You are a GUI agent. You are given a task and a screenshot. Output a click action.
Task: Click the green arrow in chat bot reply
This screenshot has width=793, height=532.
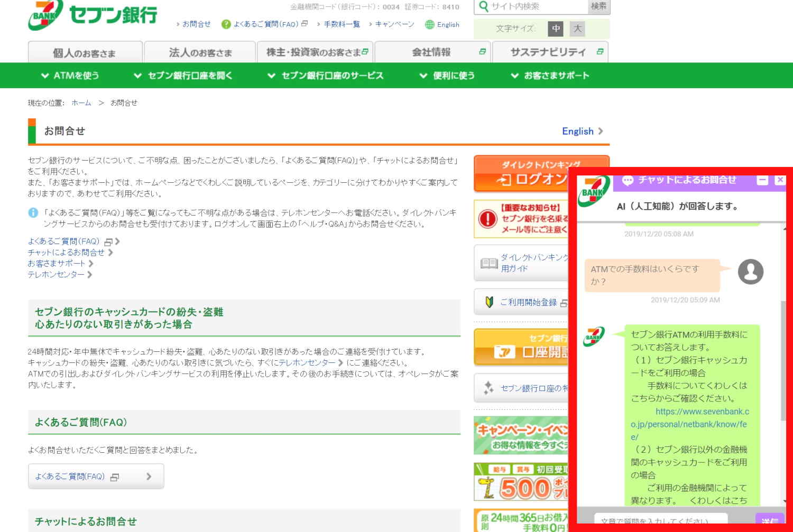point(618,334)
